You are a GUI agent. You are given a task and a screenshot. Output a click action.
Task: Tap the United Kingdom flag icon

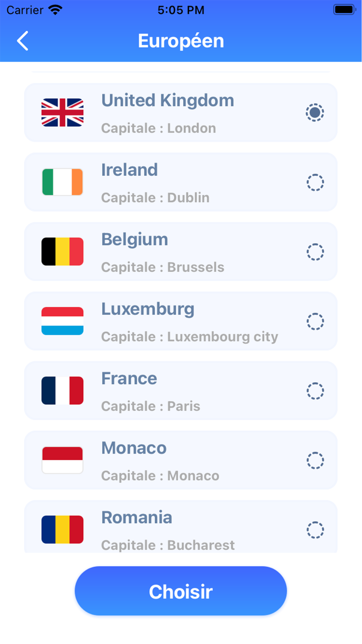tap(62, 113)
